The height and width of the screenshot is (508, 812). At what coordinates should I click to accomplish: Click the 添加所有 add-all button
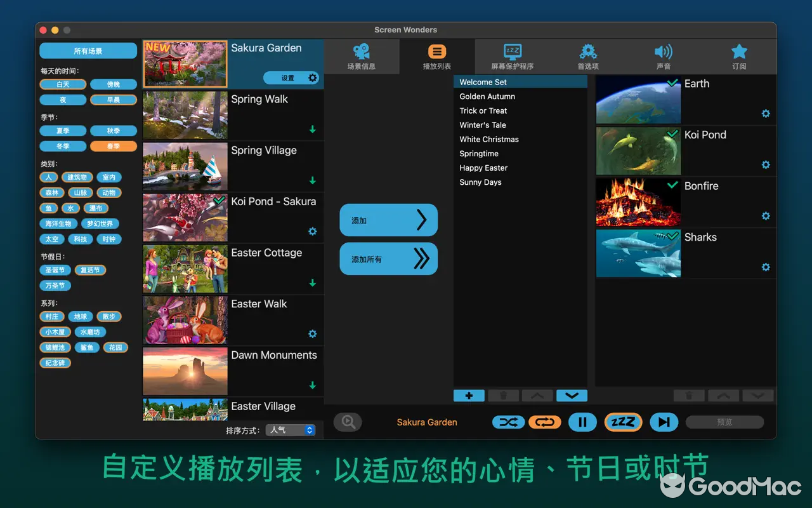388,258
